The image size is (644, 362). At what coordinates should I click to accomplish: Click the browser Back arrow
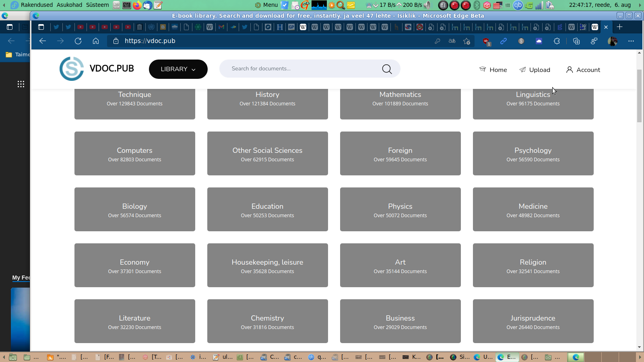pos(43,41)
